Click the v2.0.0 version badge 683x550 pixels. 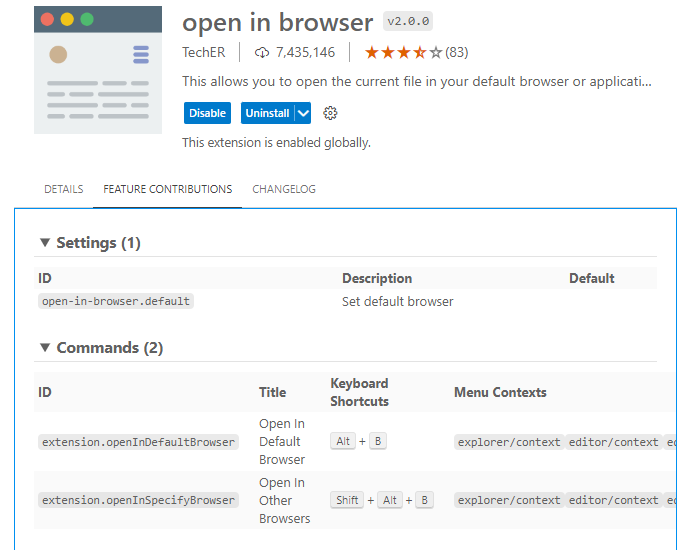click(408, 21)
